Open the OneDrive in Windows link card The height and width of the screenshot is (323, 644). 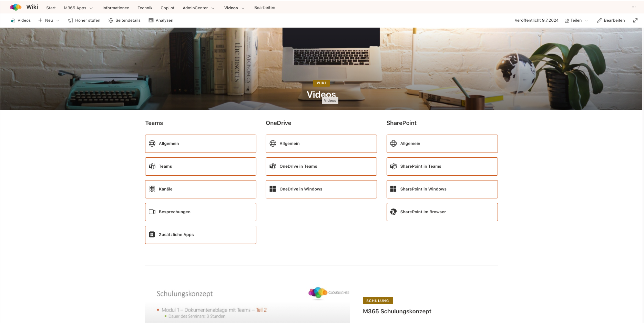point(321,189)
